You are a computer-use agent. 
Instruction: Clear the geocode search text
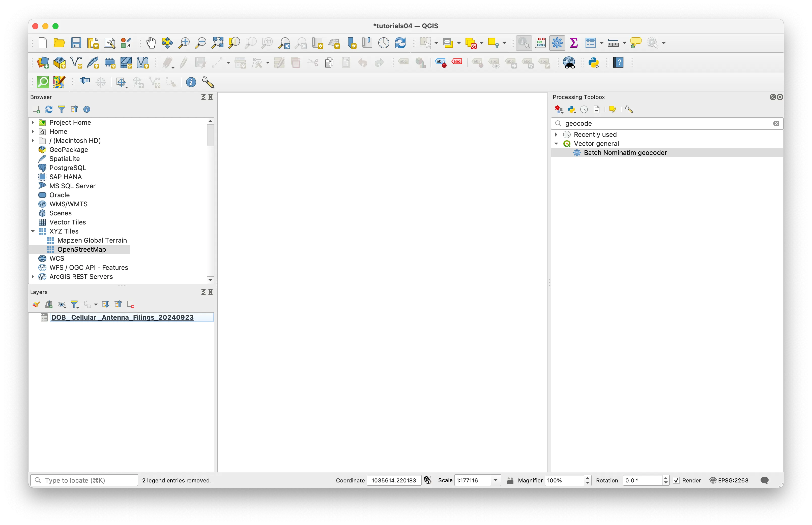pyautogui.click(x=776, y=123)
